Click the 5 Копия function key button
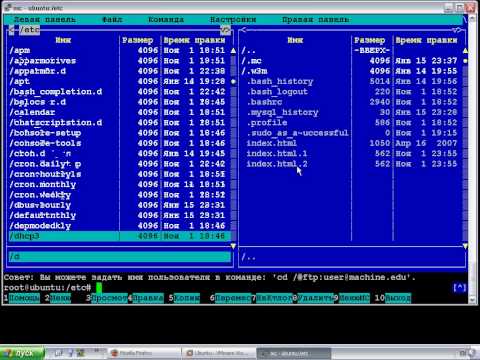480x360 pixels. (184, 298)
